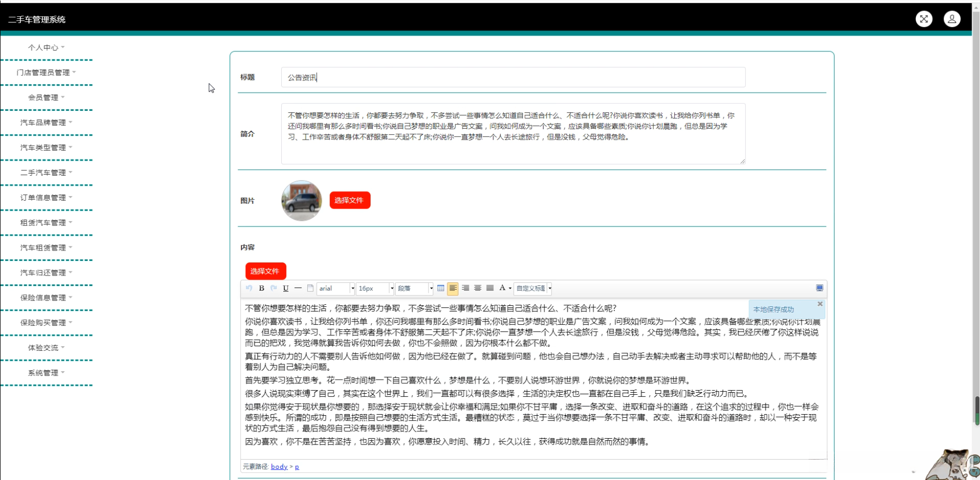This screenshot has height=480, width=980.
Task: Open the 保险信息管理 sidebar section
Action: click(47, 298)
